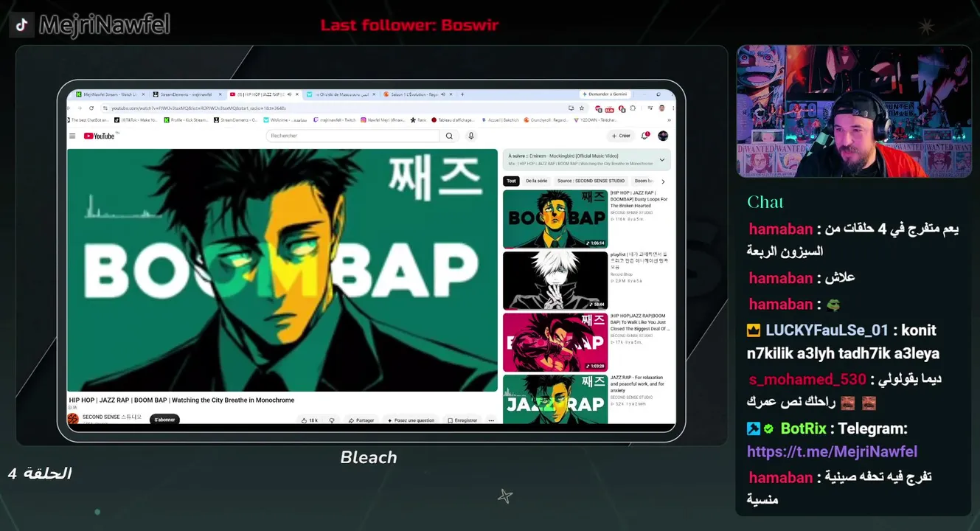Show more filter chips with the right arrow
Viewport: 980px width, 531px height.
point(663,181)
